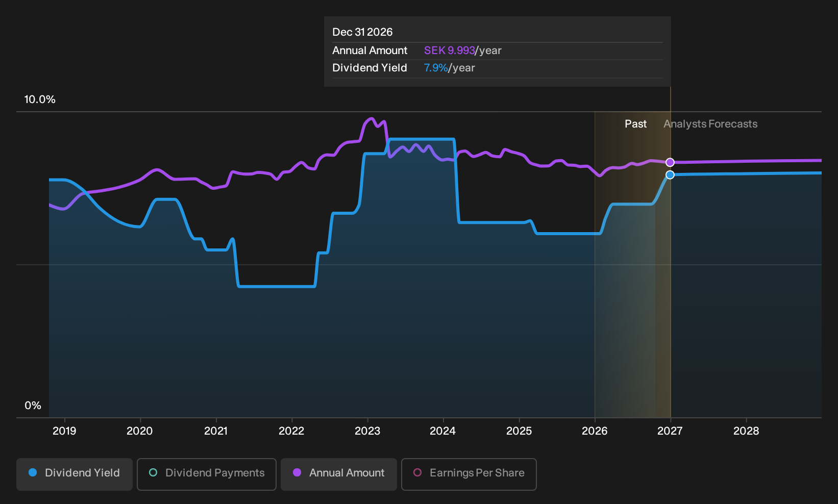
Task: Toggle the Dividend Yield series
Action: [x=75, y=474]
